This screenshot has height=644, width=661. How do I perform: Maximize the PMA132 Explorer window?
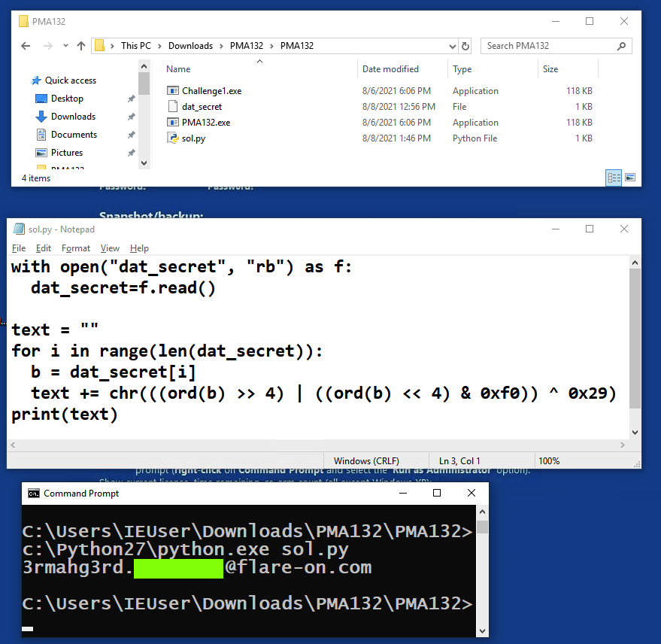(590, 21)
